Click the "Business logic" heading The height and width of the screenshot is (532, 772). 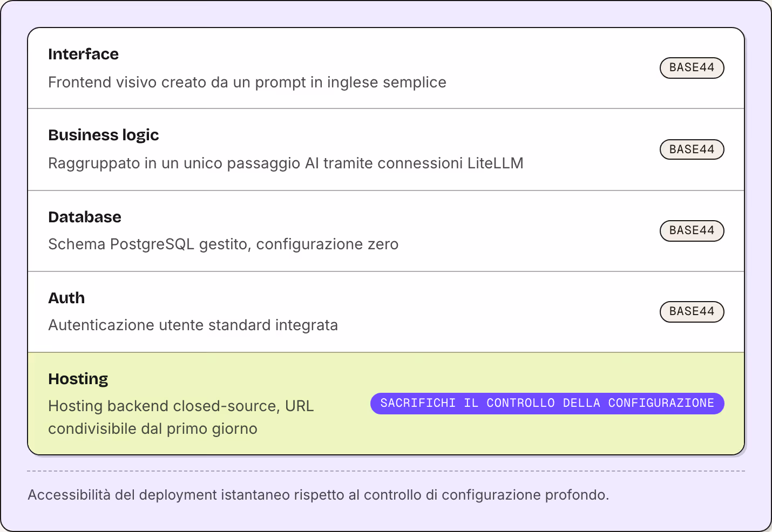(104, 135)
